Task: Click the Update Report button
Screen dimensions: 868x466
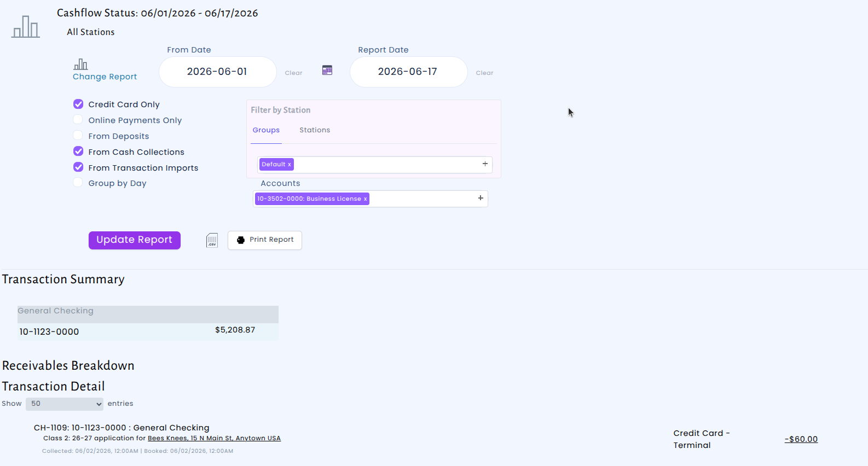Action: coord(135,240)
